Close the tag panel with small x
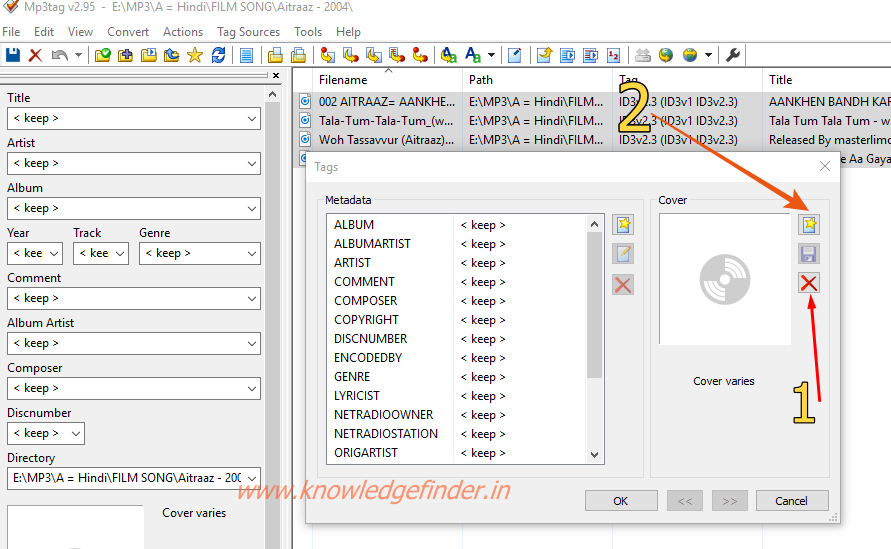The height and width of the screenshot is (549, 891). tap(276, 76)
